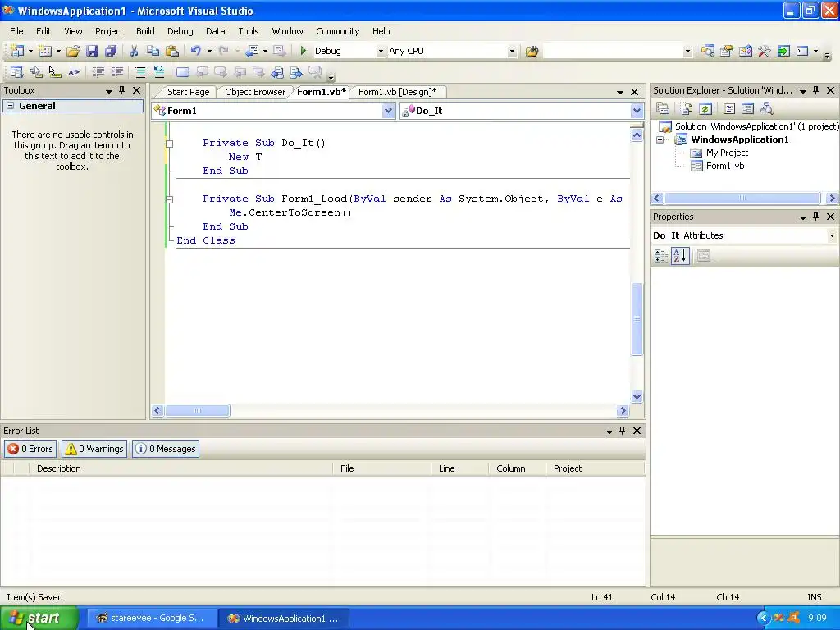Open the Community menu
The width and height of the screenshot is (840, 630).
[337, 31]
